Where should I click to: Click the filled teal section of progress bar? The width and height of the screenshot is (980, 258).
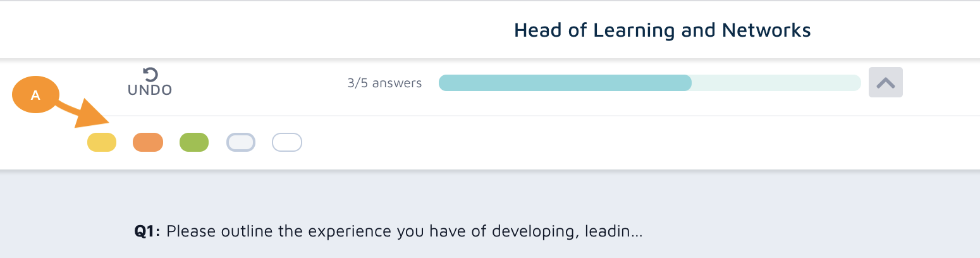point(565,83)
